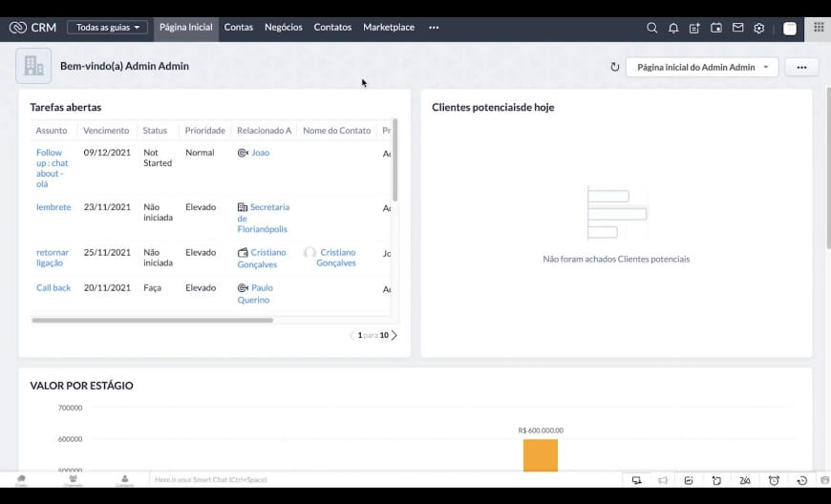
Task: Open Cristiano Gonçalves in Relacionado A column
Action: tap(262, 258)
